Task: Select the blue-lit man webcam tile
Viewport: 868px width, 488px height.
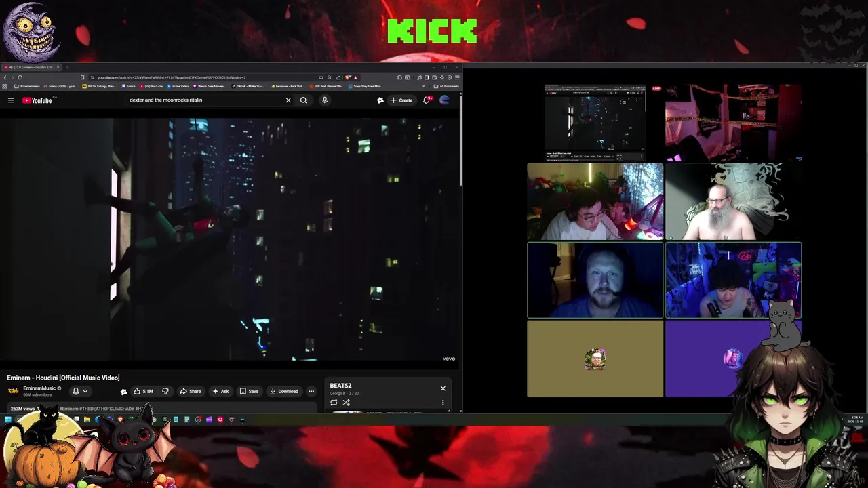Action: [595, 280]
